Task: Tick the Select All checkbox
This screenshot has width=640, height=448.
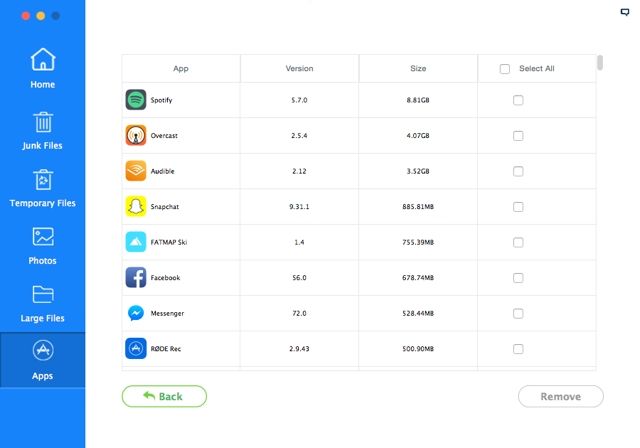Action: coord(505,69)
